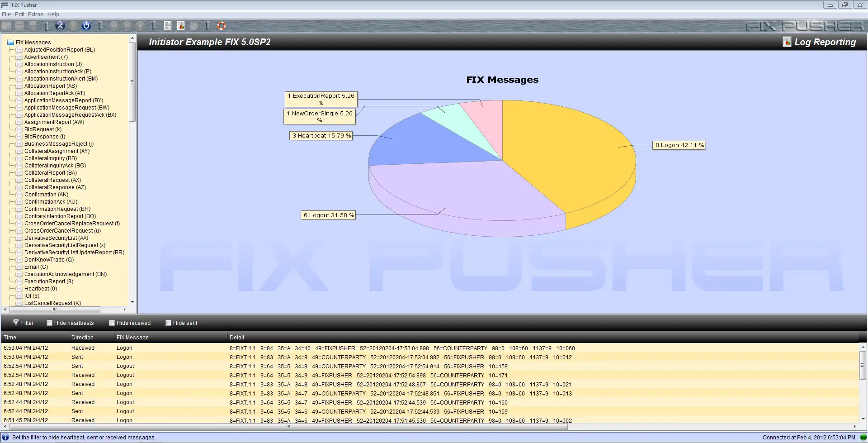Click the blue info icon in status bar

click(5, 438)
